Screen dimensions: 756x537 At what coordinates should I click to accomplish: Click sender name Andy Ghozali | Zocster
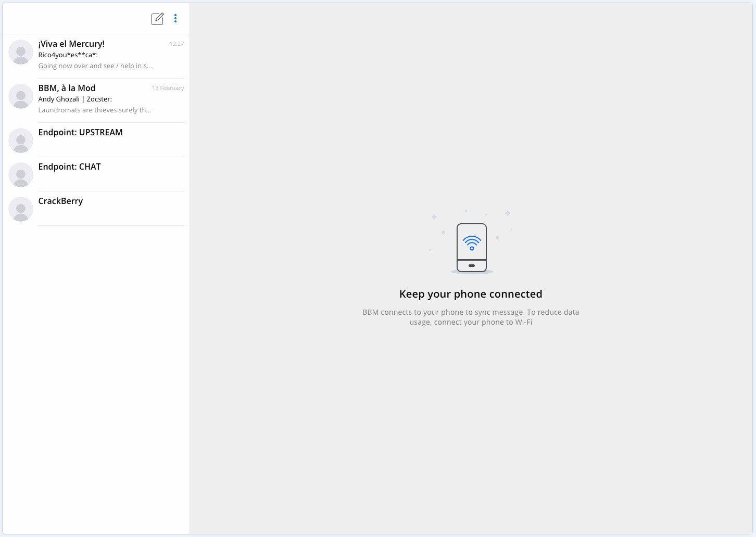75,99
